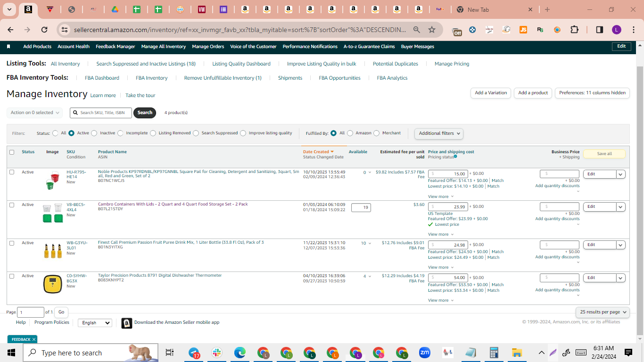Expand View more under Finest Call pricing

point(441,267)
